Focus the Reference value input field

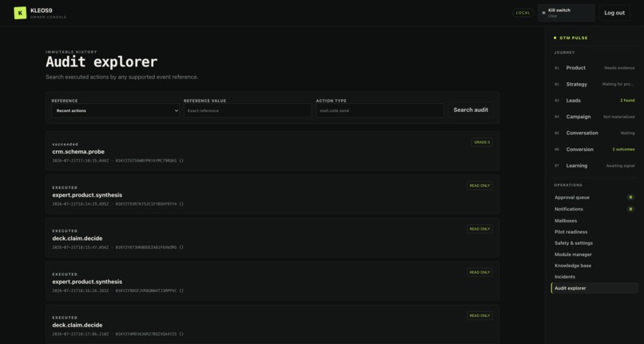(248, 110)
